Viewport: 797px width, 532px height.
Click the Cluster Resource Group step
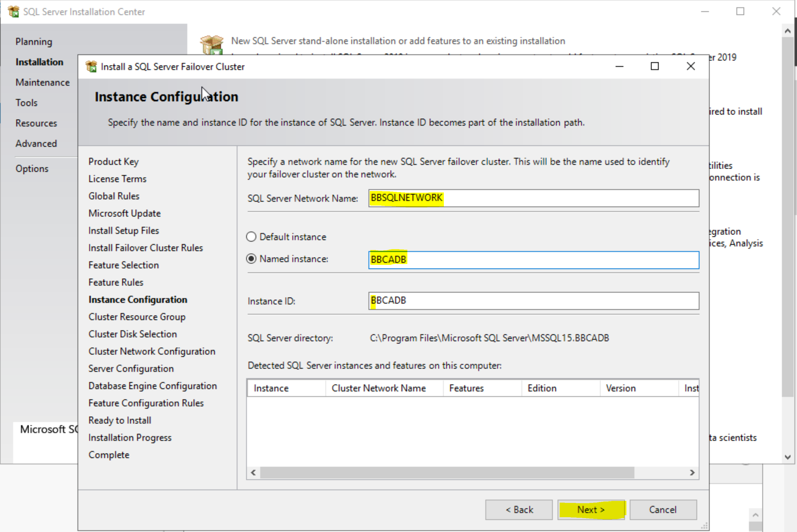(x=137, y=317)
